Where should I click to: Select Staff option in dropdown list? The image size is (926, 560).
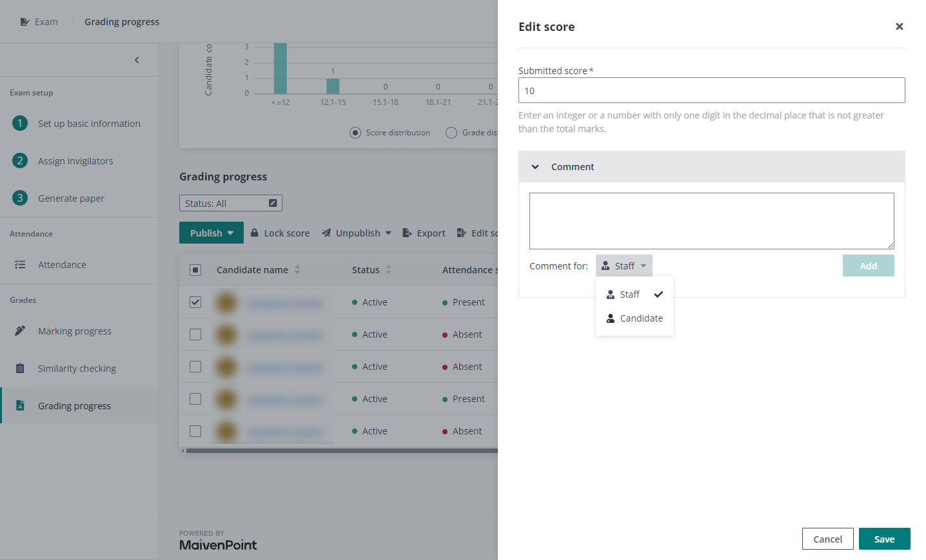tap(629, 294)
